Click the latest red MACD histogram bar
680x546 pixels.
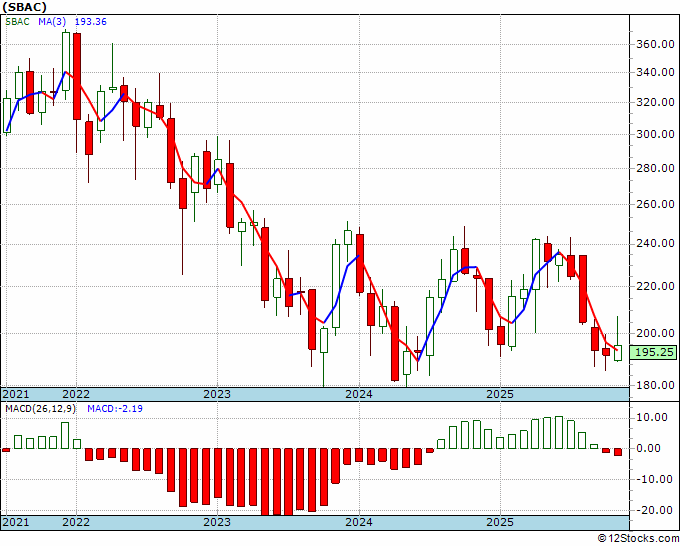[618, 452]
